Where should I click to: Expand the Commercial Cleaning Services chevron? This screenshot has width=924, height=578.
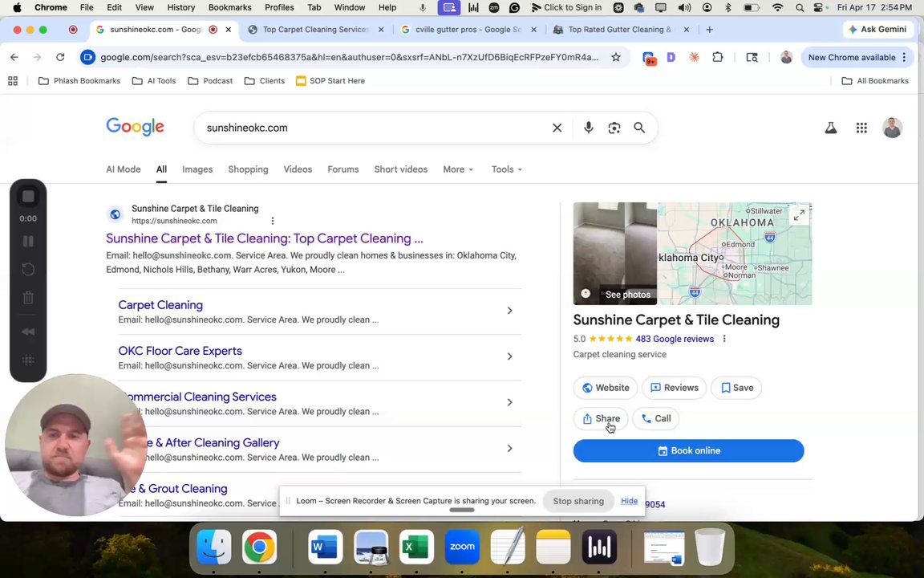tap(510, 402)
